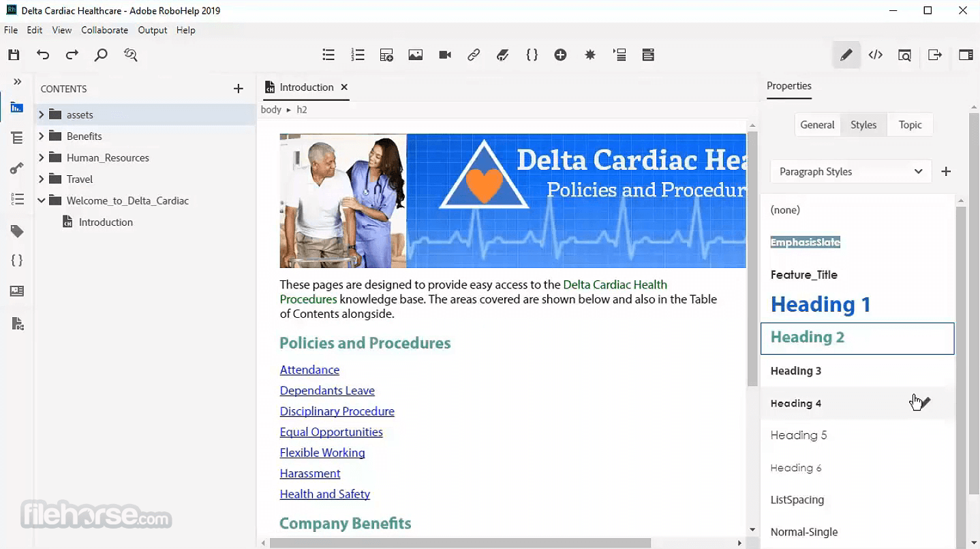Undo the last action
Image resolution: width=980 pixels, height=549 pixels.
pyautogui.click(x=43, y=55)
